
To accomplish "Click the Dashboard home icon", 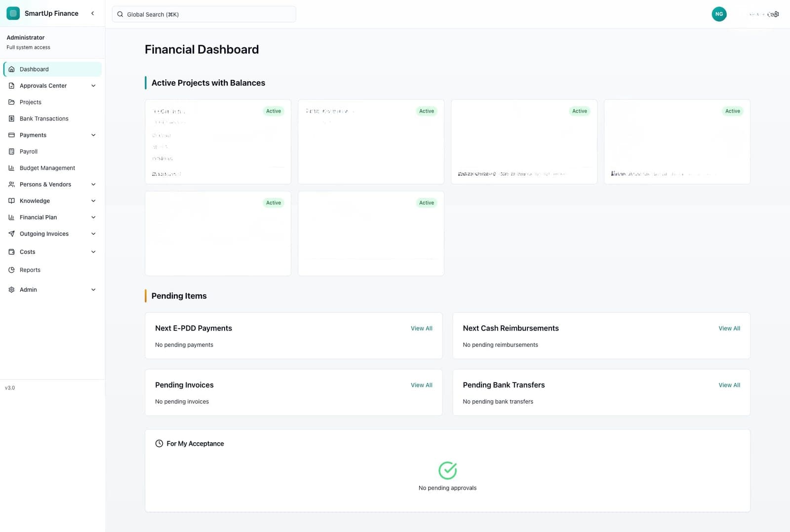I will click(11, 69).
